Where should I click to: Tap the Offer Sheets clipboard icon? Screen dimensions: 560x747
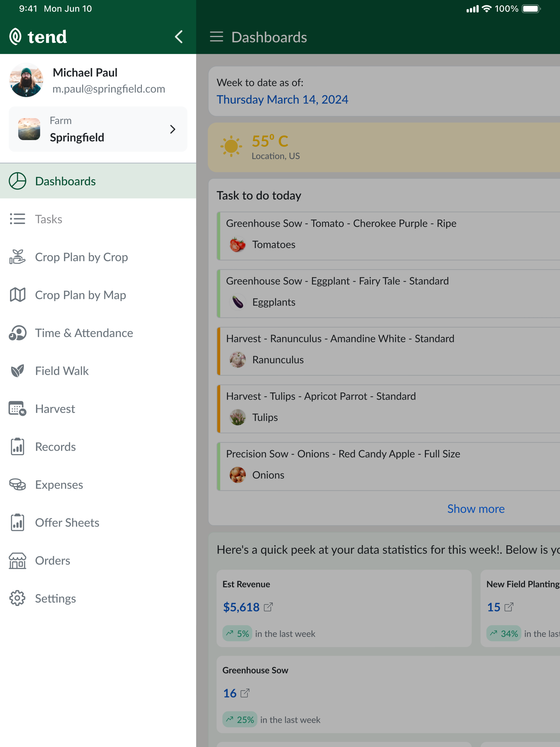pyautogui.click(x=18, y=523)
